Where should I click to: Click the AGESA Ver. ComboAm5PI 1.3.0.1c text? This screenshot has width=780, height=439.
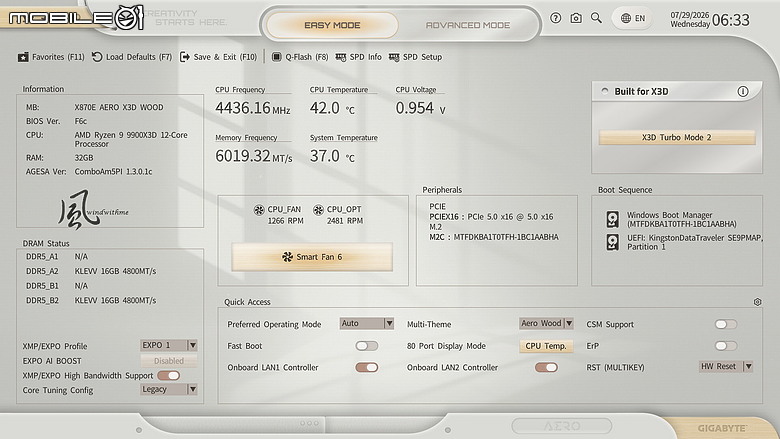(89, 172)
